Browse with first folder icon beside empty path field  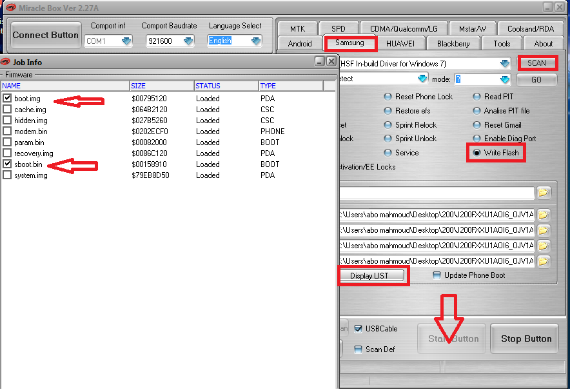543,192
